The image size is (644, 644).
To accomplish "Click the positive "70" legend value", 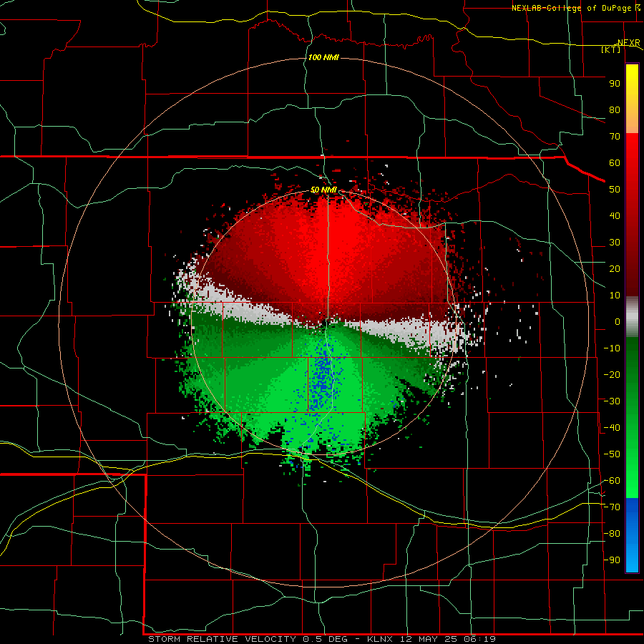I will (615, 137).
